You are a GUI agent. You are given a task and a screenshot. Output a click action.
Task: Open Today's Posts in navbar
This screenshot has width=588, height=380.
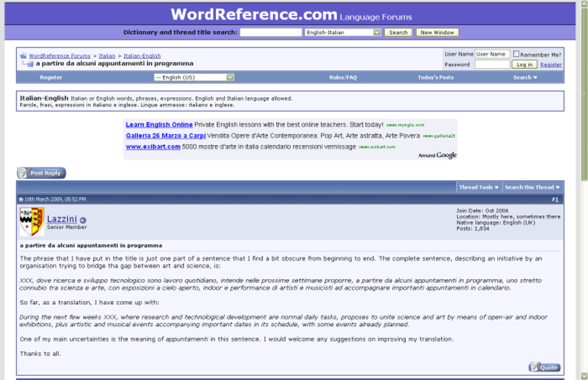[x=436, y=78]
